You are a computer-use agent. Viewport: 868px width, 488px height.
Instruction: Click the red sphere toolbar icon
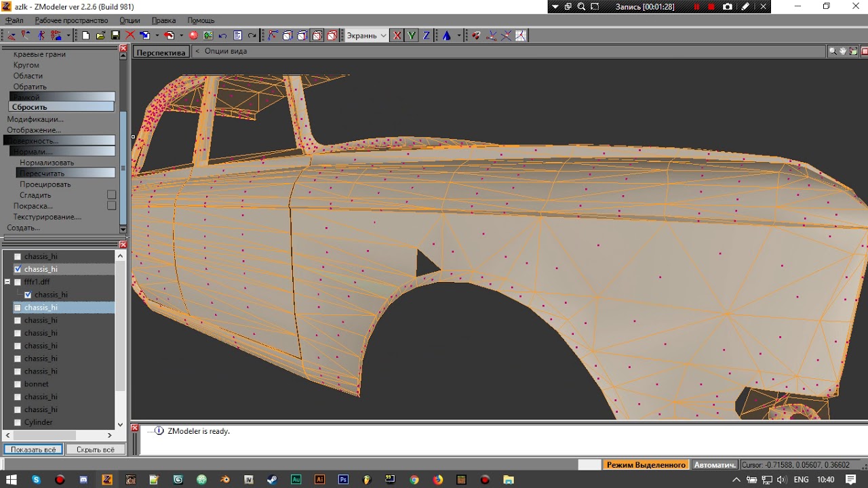[x=193, y=35]
